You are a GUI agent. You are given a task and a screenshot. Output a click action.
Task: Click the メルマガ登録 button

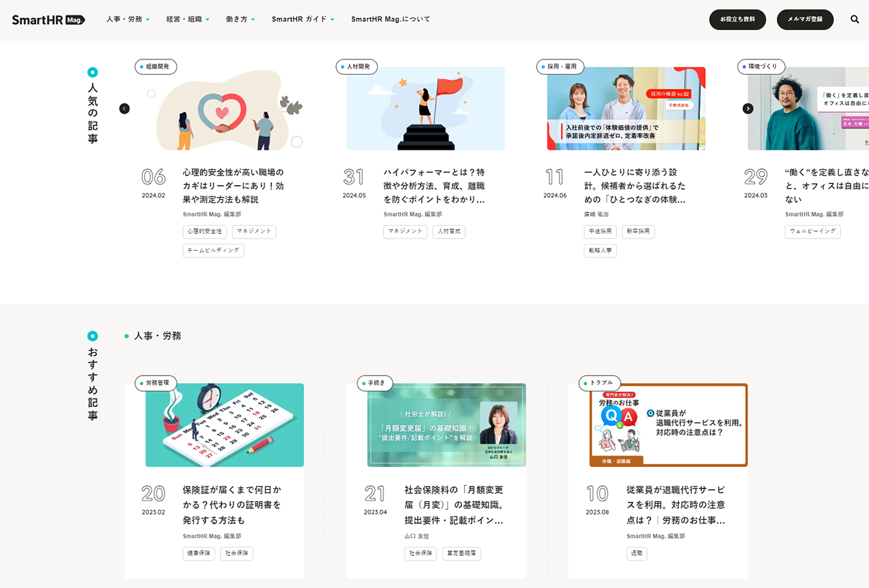(805, 19)
